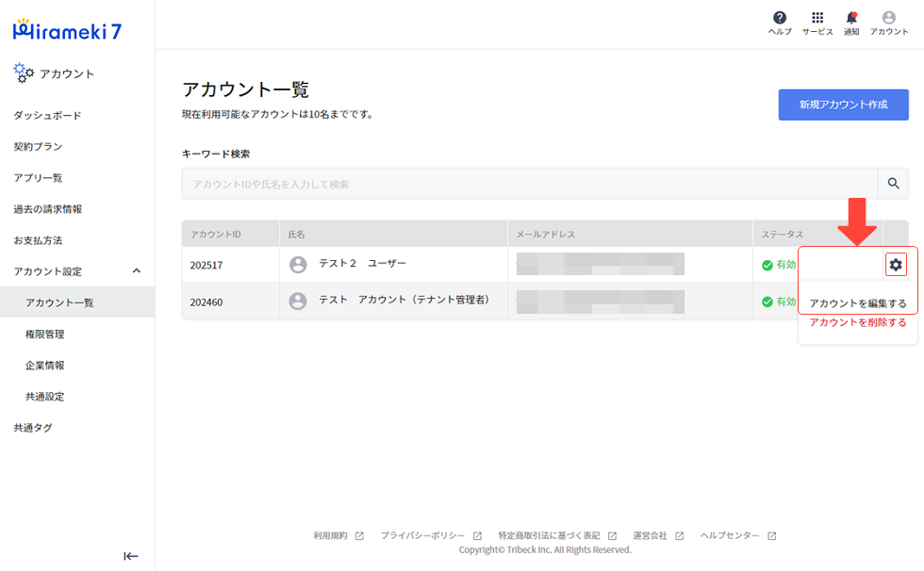Click the Hirameki 7 logo

67,30
